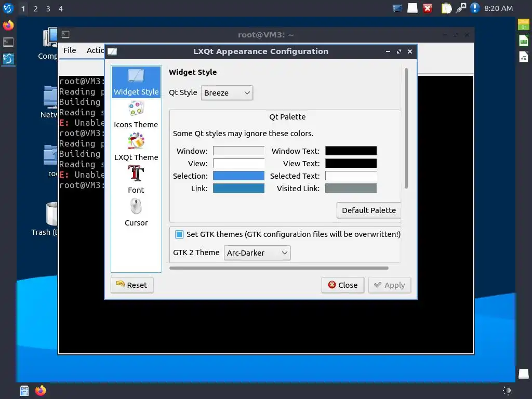Image resolution: width=532 pixels, height=399 pixels.
Task: Pick the Link color swatch
Action: click(238, 188)
